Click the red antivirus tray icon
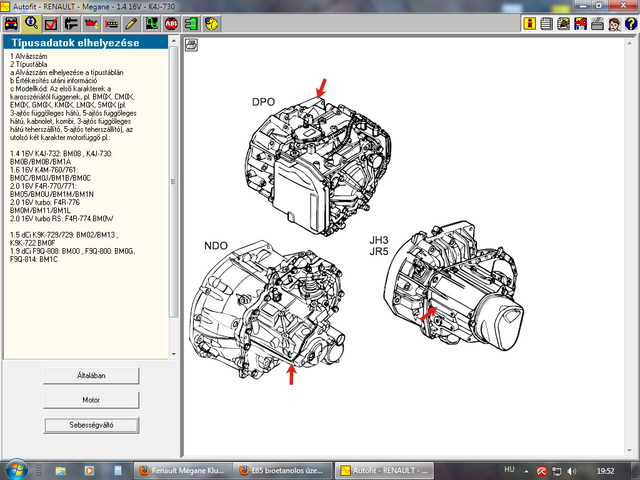 pos(542,471)
